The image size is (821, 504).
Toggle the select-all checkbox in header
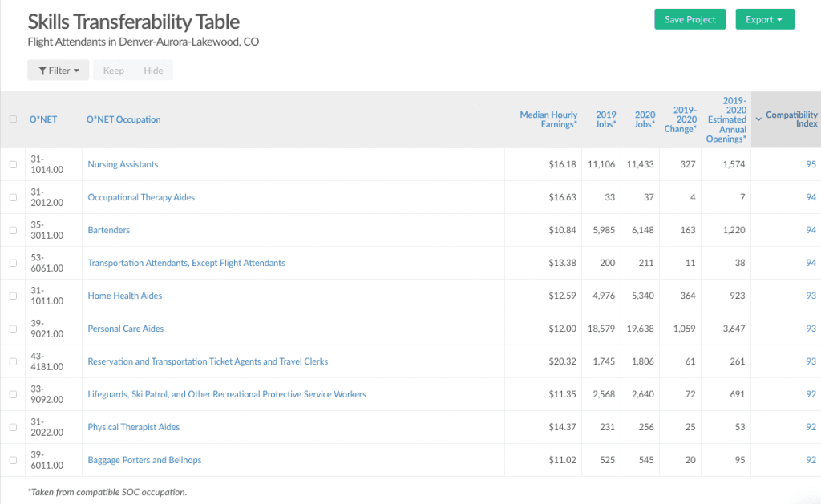[12, 119]
